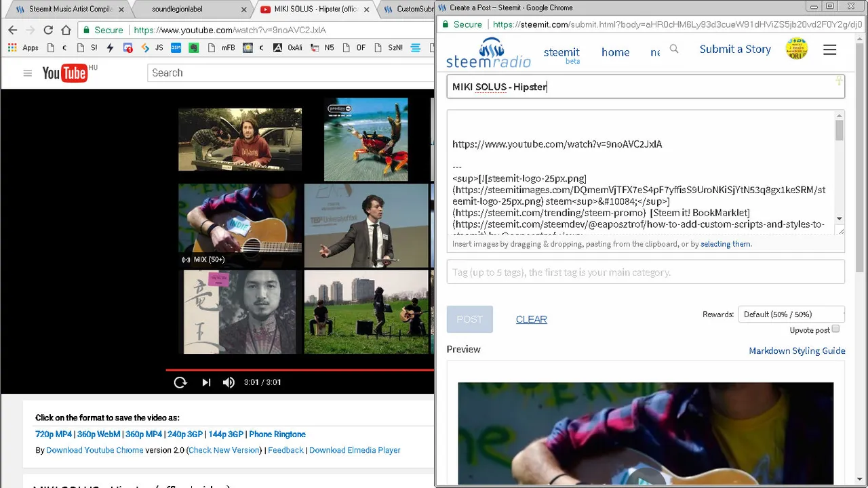Open the blue DSM bookmark icon
Screen dimensions: 868x488
click(x=176, y=48)
